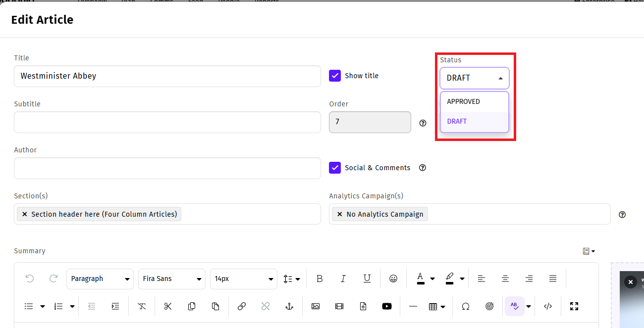The height and width of the screenshot is (328, 644).
Task: Insert a link using the link icon
Action: [x=242, y=306]
